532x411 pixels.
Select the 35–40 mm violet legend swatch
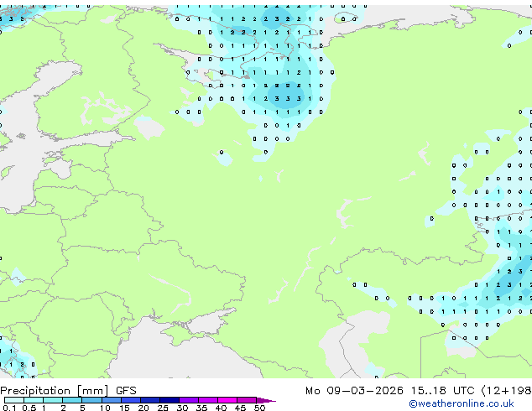point(207,400)
